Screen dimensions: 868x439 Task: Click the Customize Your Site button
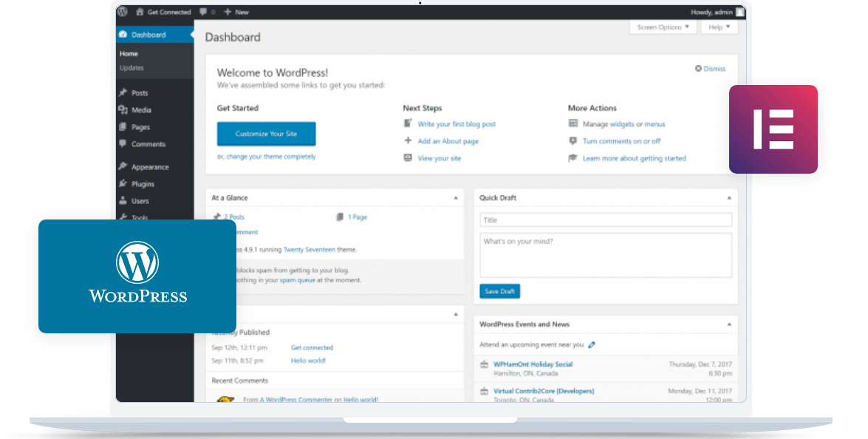pos(266,134)
